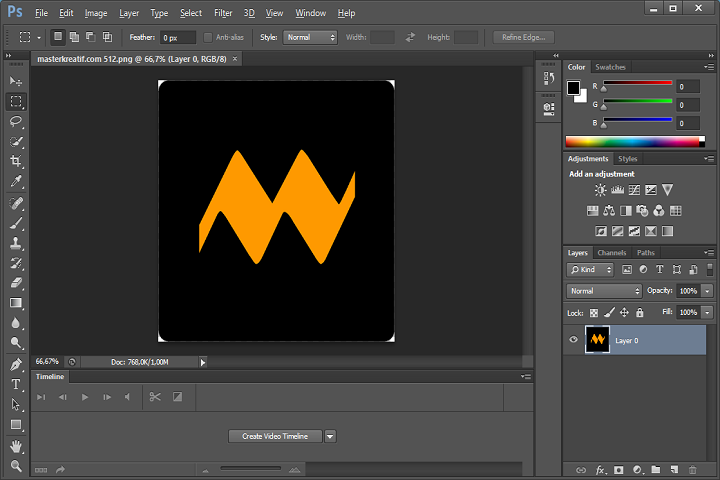Choose the Crop tool

tap(16, 161)
